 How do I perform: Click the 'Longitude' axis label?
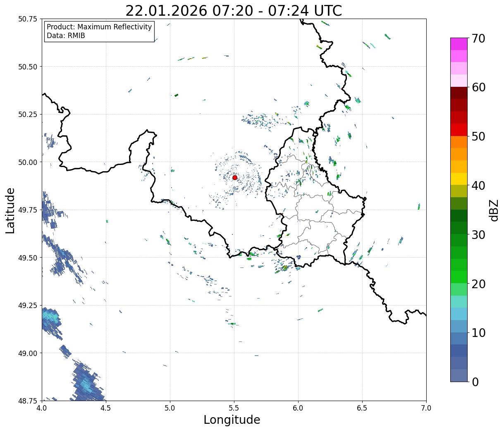pos(232,420)
